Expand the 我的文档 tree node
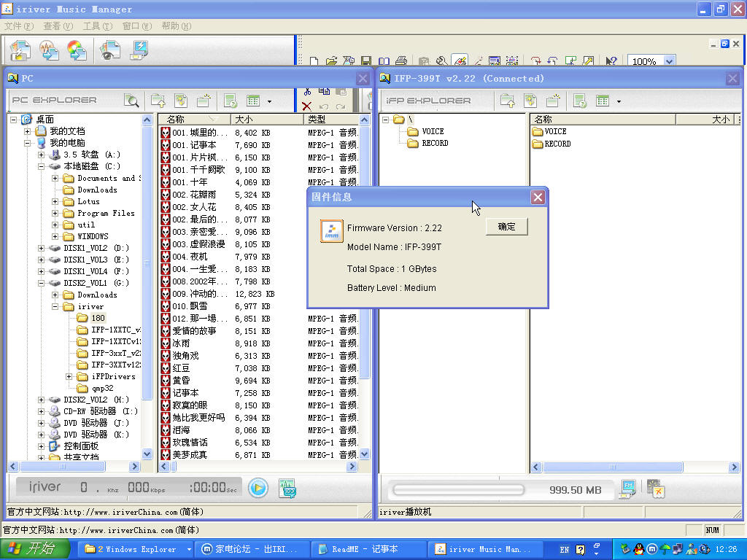The width and height of the screenshot is (747, 560). 27,131
